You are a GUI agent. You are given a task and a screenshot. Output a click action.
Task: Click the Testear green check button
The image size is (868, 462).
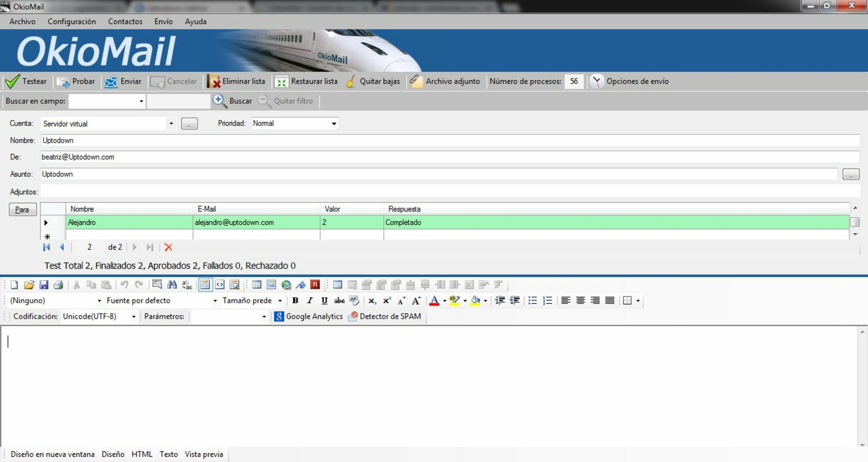tap(26, 81)
